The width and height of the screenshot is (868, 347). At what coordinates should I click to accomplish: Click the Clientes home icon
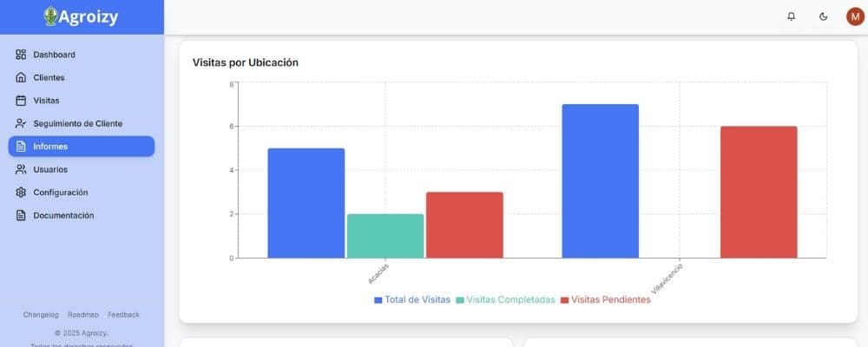(x=21, y=77)
